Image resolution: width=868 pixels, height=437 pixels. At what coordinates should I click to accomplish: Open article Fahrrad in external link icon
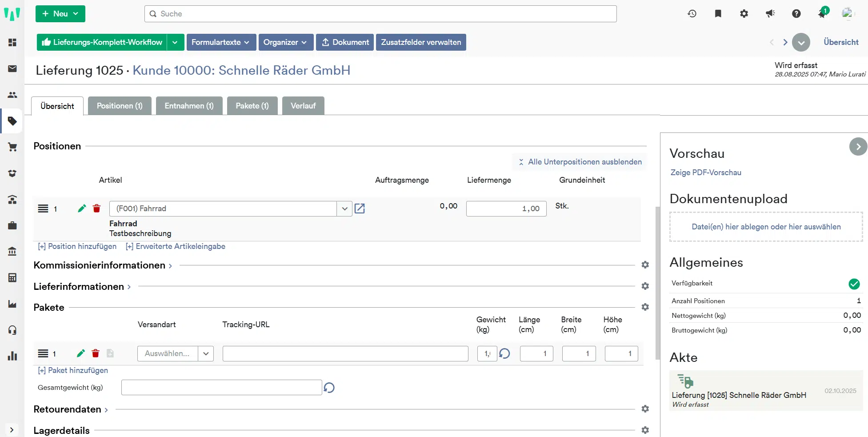pyautogui.click(x=360, y=208)
